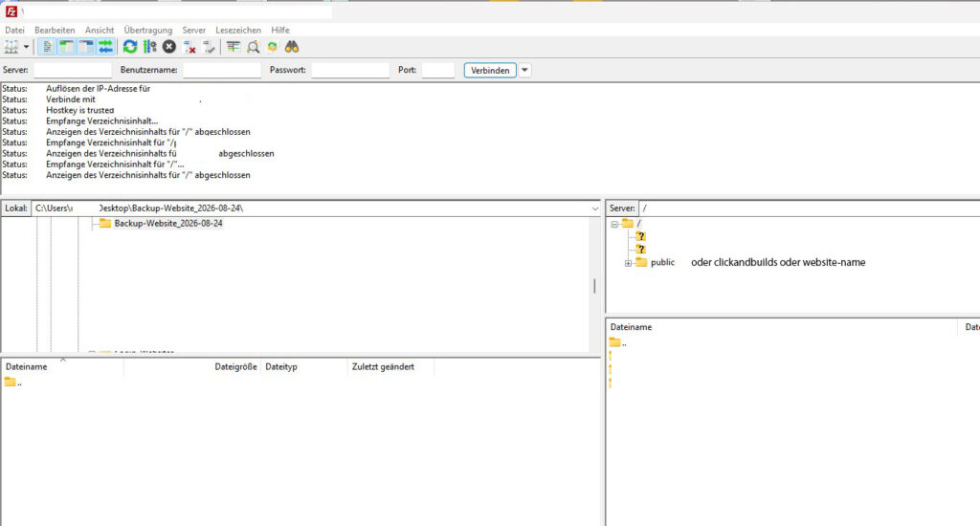Viewport: 980px width, 526px height.
Task: Reconnect to the last server
Action: coord(210,47)
